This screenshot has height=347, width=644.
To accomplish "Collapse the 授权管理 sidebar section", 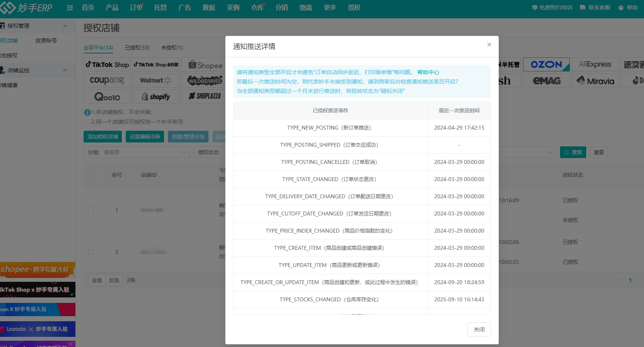I will click(x=65, y=26).
